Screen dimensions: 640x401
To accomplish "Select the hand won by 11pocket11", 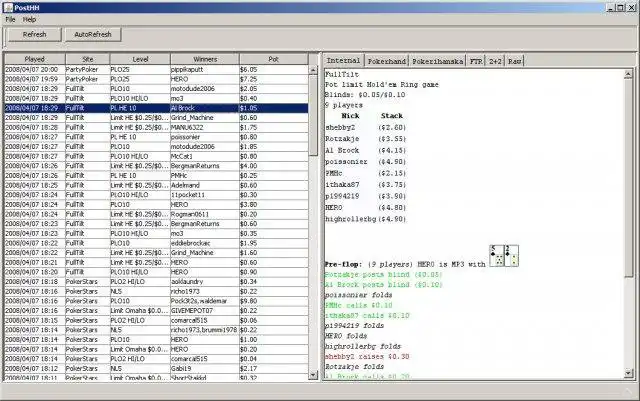I will click(156, 195).
